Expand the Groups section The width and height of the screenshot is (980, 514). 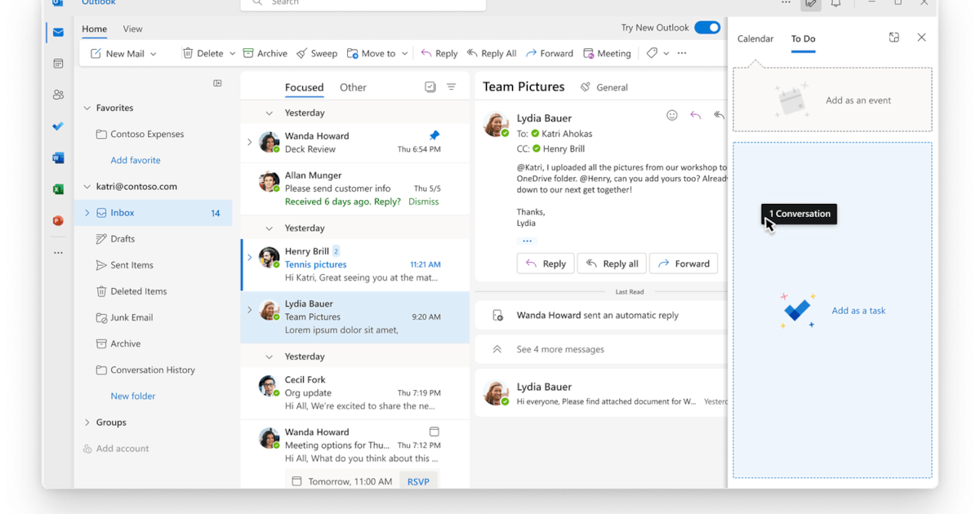pos(87,423)
